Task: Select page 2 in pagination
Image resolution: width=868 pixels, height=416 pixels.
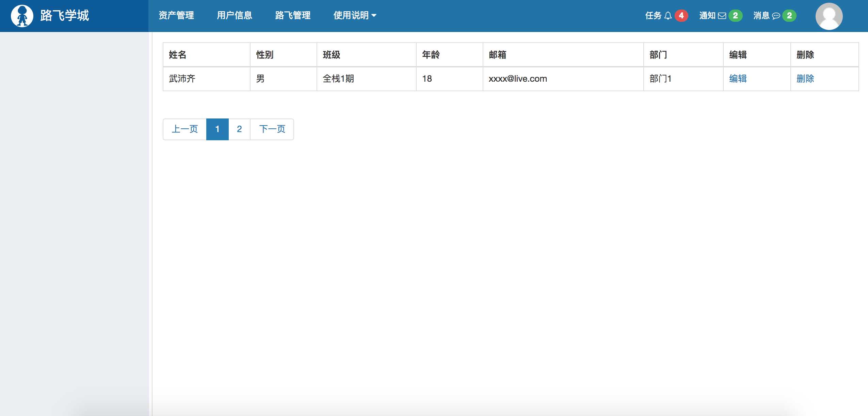Action: coord(239,129)
